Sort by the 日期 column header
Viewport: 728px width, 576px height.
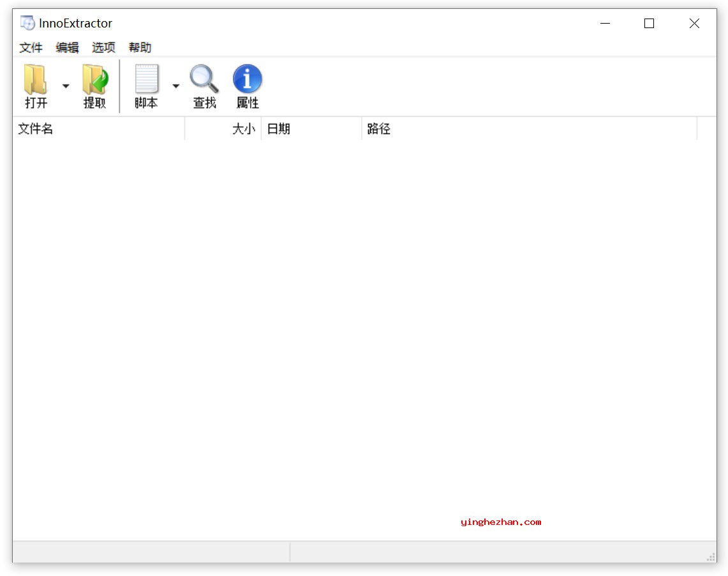point(279,128)
